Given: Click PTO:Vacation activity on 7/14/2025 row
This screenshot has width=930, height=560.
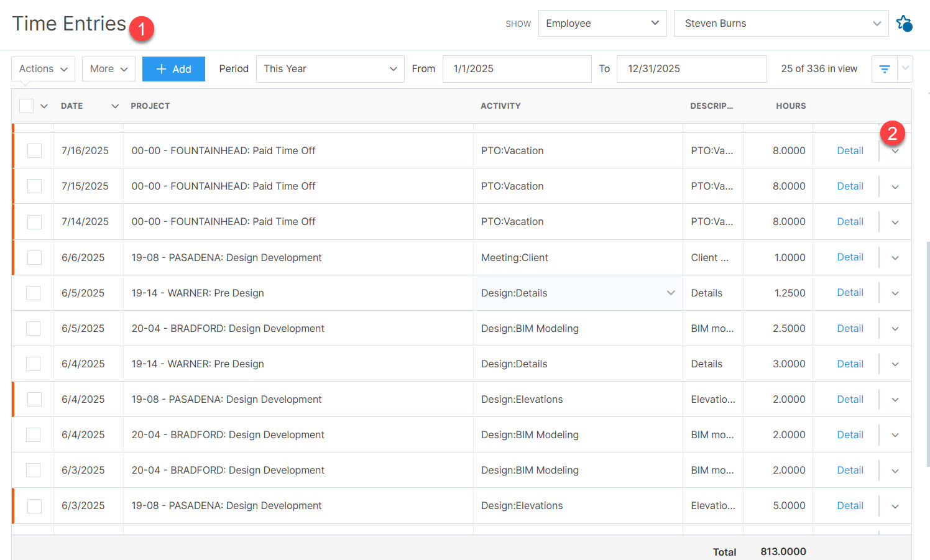Looking at the screenshot, I should pos(512,221).
